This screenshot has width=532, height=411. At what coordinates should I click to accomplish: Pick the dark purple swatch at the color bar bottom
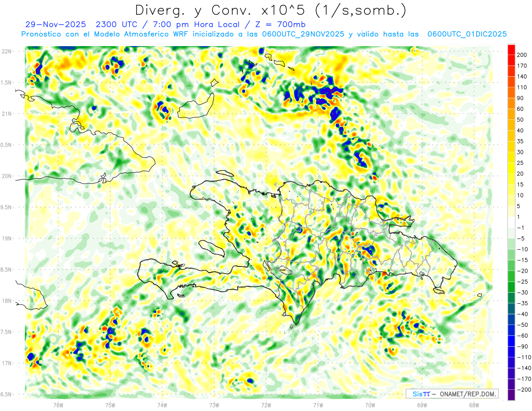[x=511, y=395]
